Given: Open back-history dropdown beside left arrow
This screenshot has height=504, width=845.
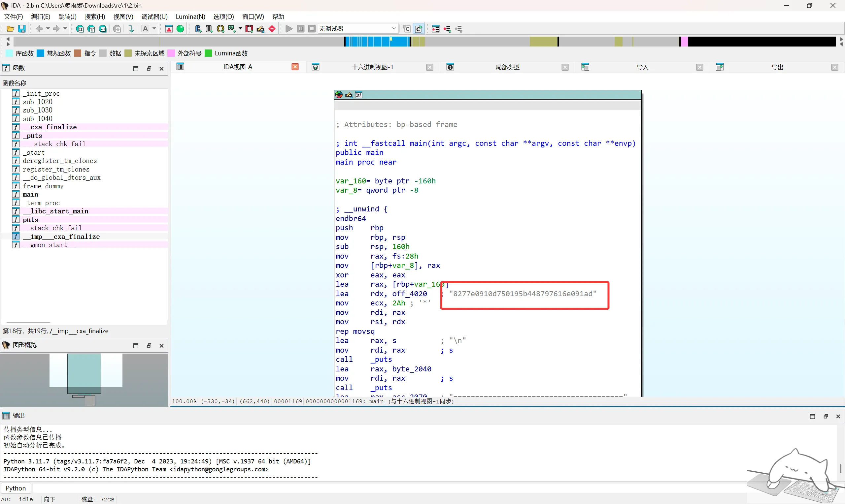Looking at the screenshot, I should [48, 29].
